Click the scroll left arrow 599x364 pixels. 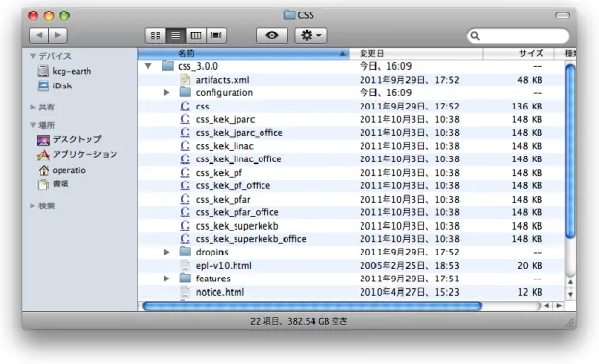tap(546, 306)
